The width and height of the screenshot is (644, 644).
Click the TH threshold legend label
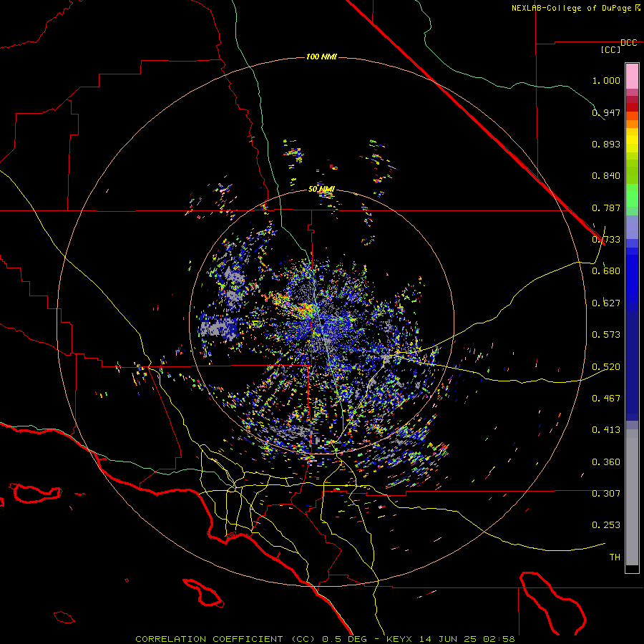615,557
